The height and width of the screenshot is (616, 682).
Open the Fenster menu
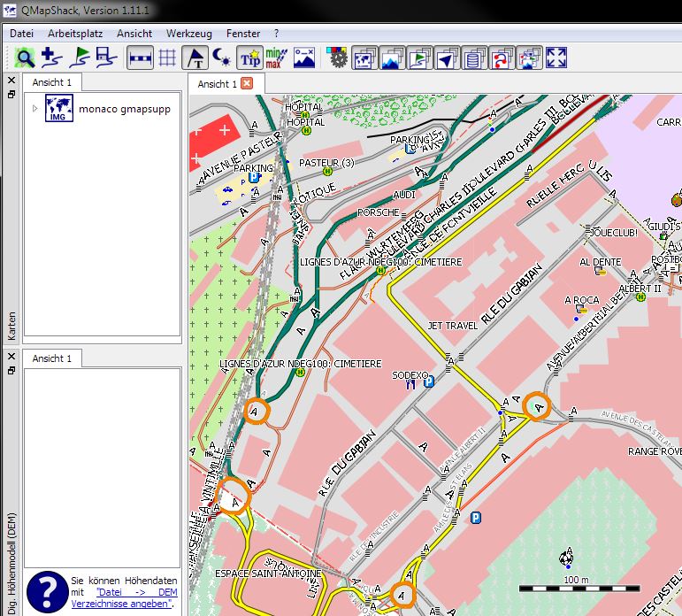point(243,34)
